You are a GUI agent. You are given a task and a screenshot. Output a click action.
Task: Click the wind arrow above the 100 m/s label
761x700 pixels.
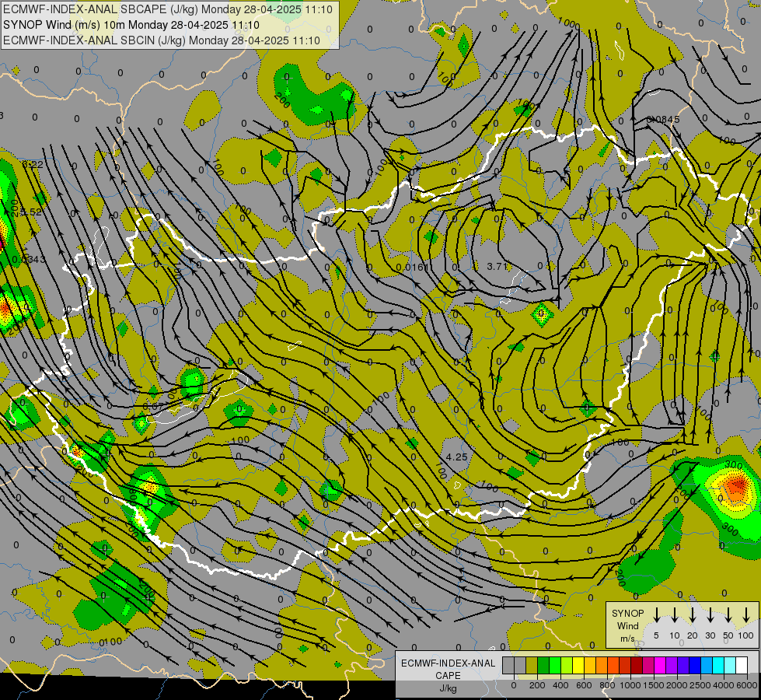(x=746, y=614)
